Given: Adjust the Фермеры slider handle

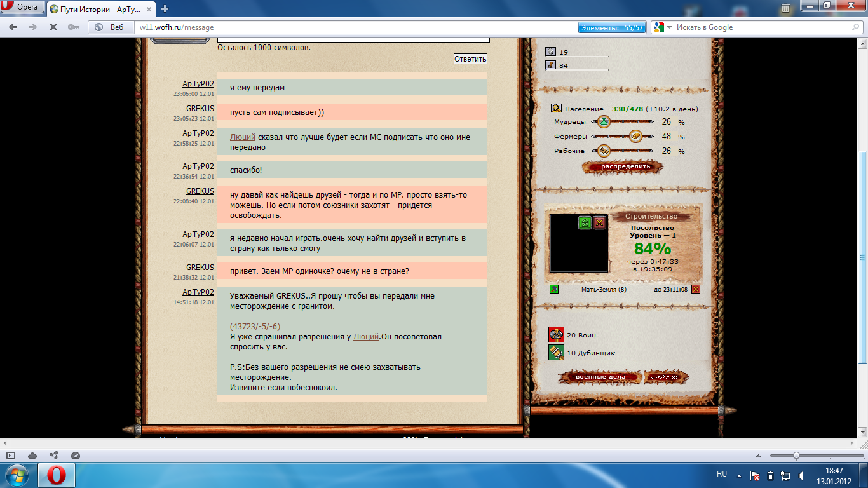Looking at the screenshot, I should click(634, 136).
